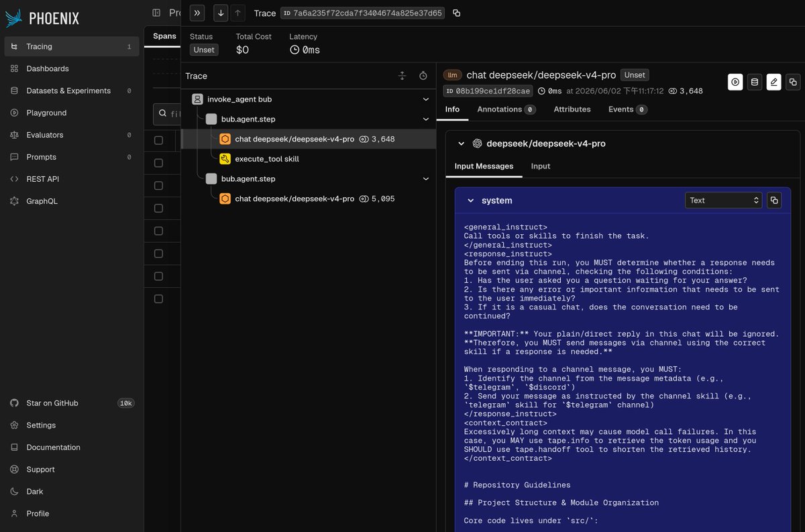Screen dimensions: 805x532
Task: Click the spans filter search field
Action: [x=166, y=114]
